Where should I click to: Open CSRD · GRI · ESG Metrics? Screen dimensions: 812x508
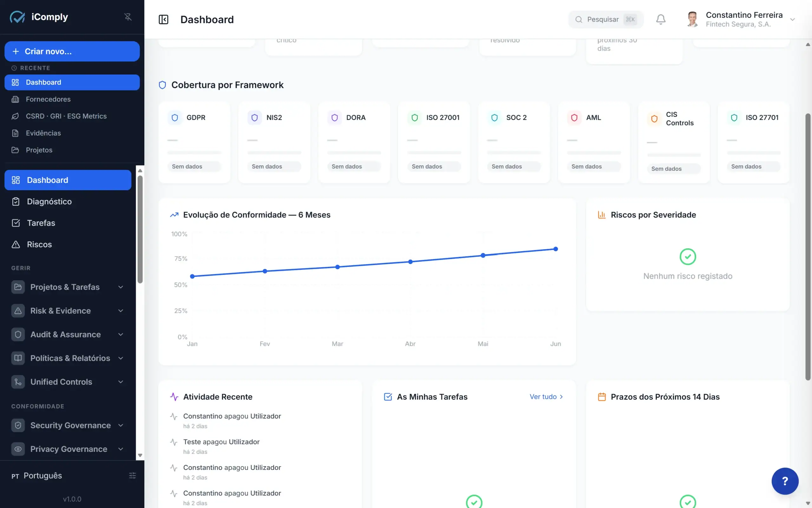72,116
